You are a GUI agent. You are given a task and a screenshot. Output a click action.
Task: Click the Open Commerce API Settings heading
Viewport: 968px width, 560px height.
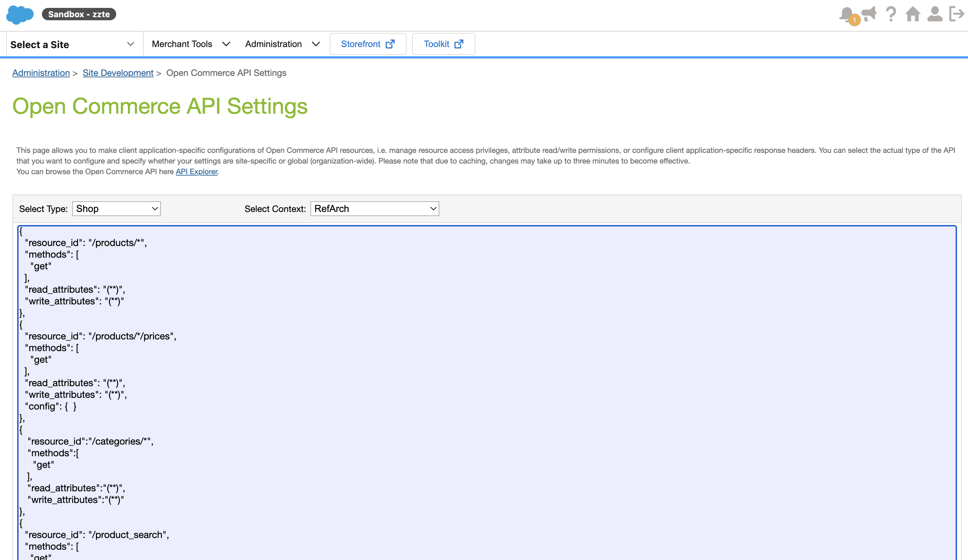point(160,106)
